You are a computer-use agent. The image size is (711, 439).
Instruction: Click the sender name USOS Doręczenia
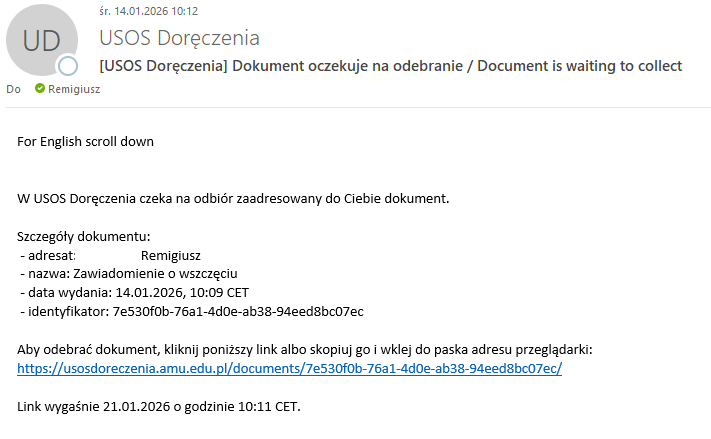(179, 38)
